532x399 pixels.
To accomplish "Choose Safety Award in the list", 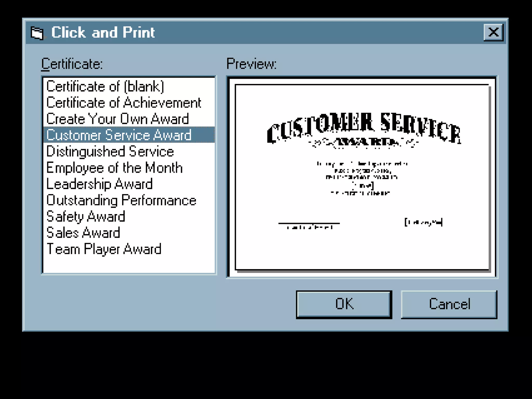I will click(x=86, y=217).
